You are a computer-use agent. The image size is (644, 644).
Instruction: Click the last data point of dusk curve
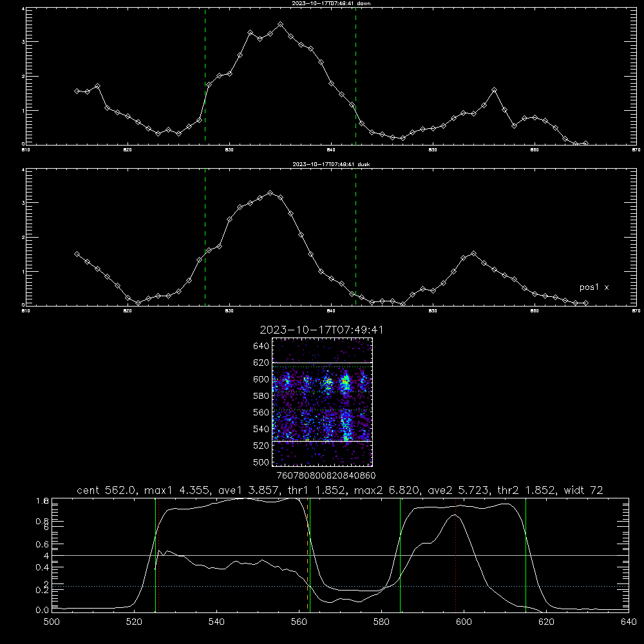(x=585, y=303)
